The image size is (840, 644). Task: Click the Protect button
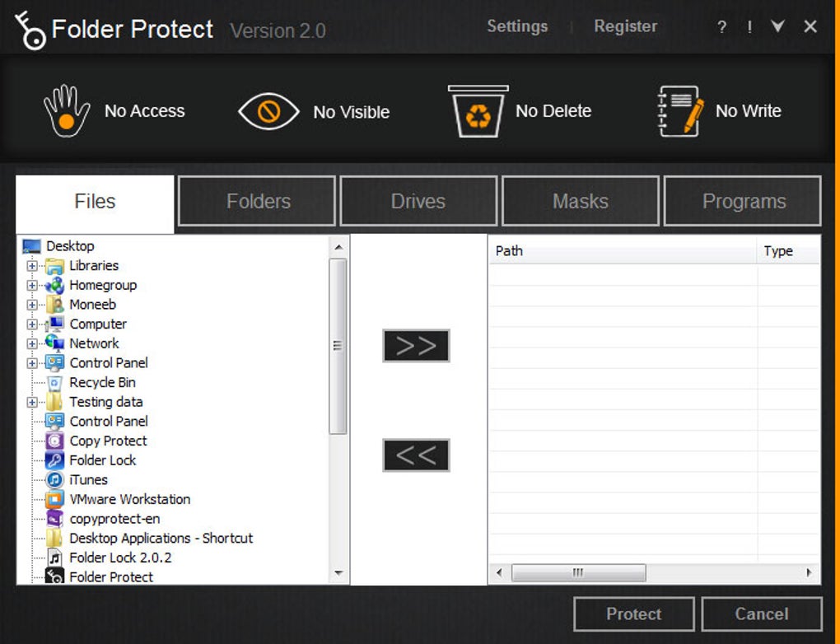pos(634,614)
